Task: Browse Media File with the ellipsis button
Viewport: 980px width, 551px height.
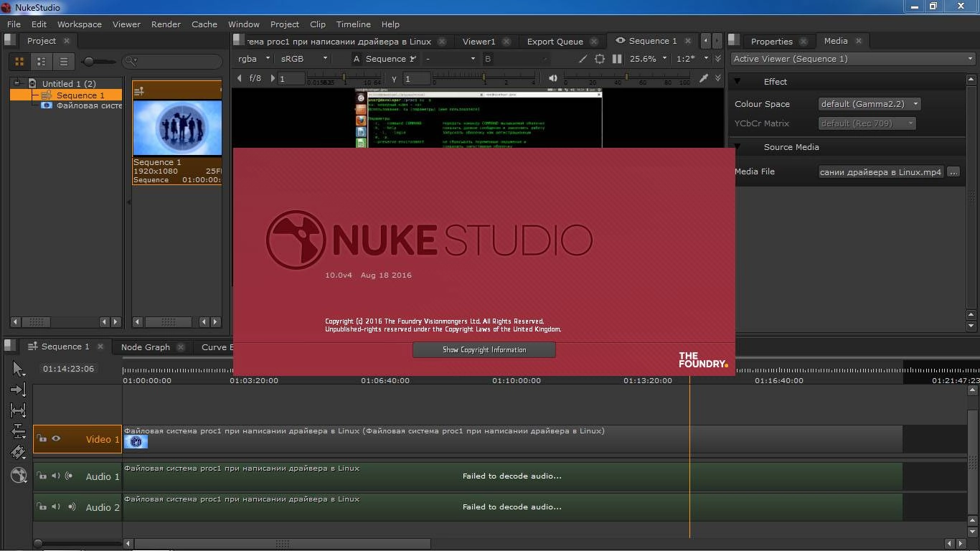Action: 953,171
